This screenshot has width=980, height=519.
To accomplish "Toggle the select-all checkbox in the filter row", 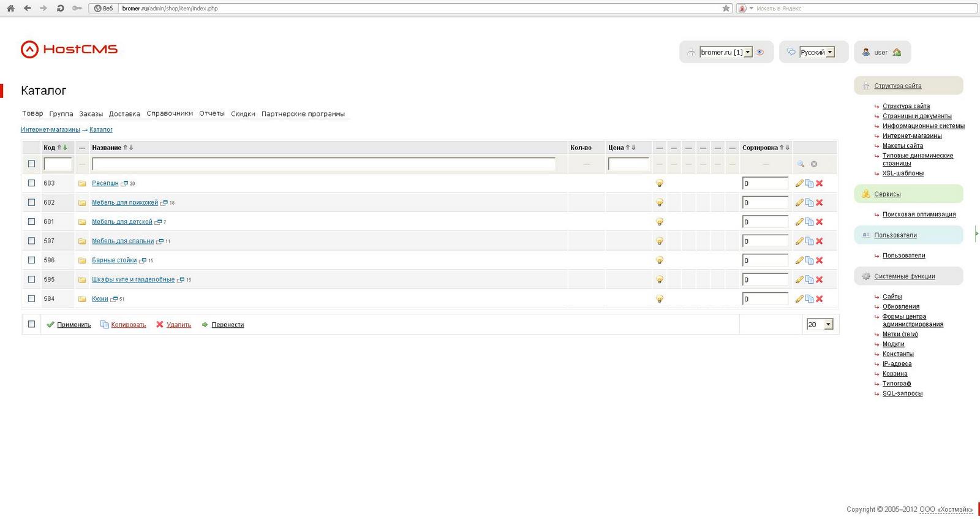I will tap(32, 164).
